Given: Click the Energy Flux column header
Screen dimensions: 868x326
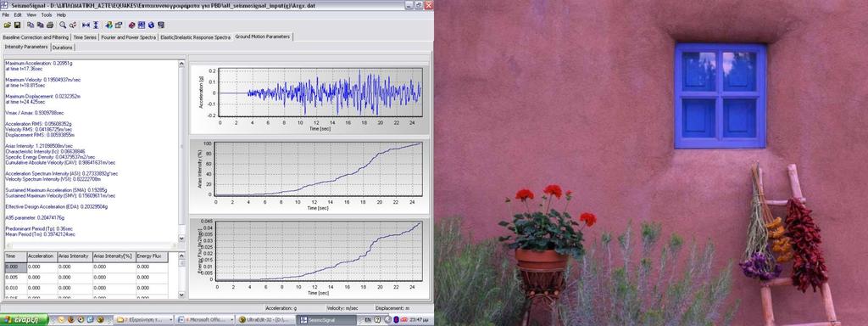Looking at the screenshot, I should click(x=152, y=256).
